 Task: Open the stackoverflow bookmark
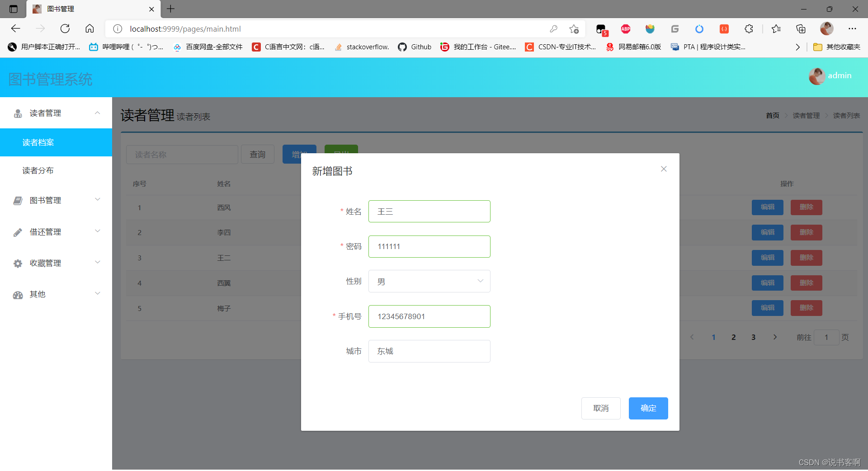pos(362,47)
